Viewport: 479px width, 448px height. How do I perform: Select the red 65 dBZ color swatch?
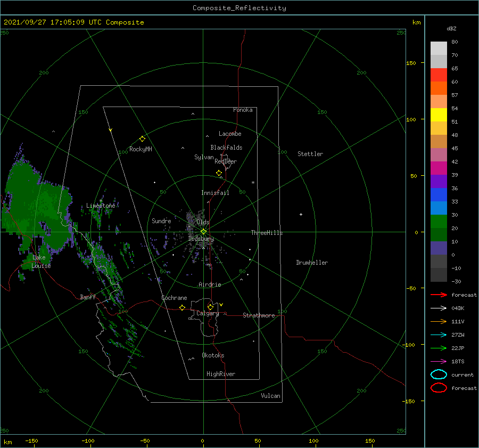[x=439, y=75]
